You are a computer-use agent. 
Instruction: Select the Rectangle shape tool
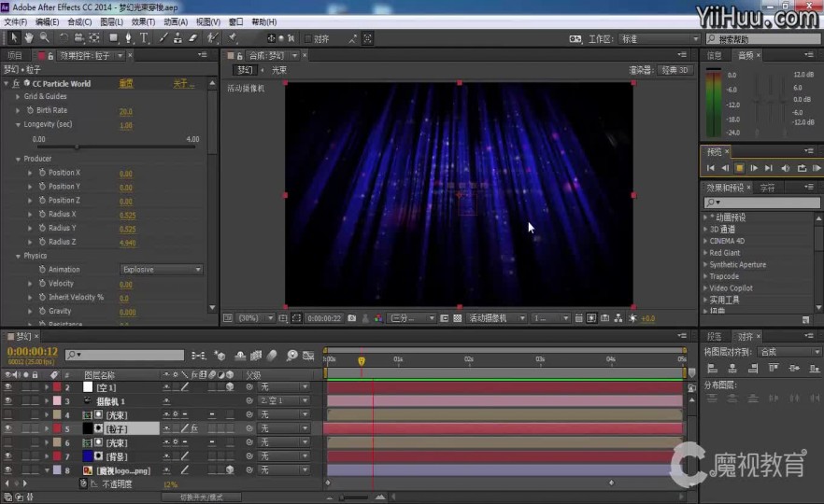tap(114, 37)
